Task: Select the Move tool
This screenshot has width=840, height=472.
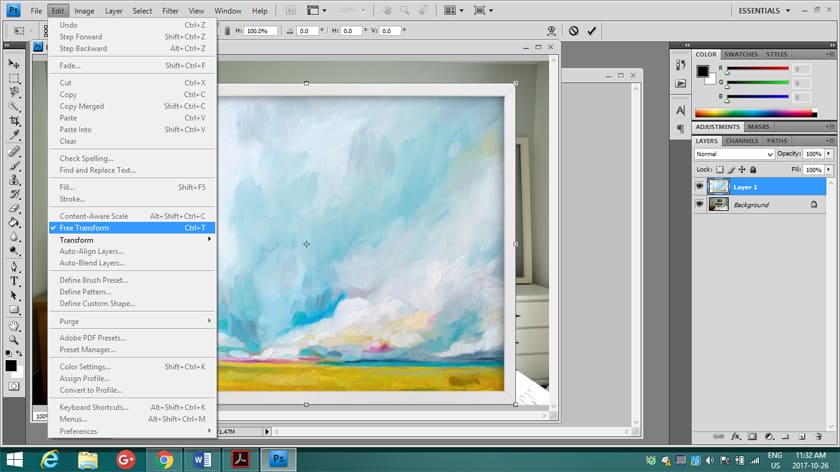Action: click(14, 64)
